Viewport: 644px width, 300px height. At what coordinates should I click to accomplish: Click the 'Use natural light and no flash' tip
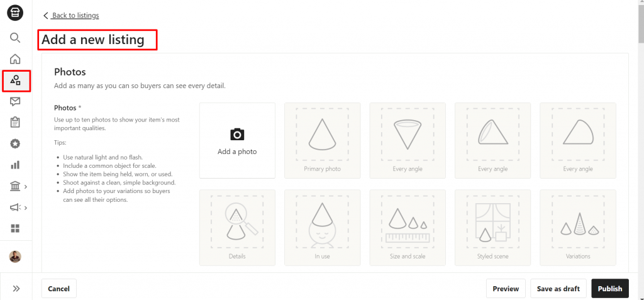point(103,157)
